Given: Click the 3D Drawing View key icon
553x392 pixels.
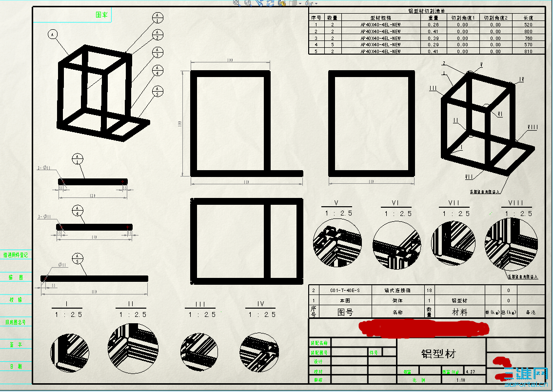Looking at the screenshot, I should (x=282, y=3).
